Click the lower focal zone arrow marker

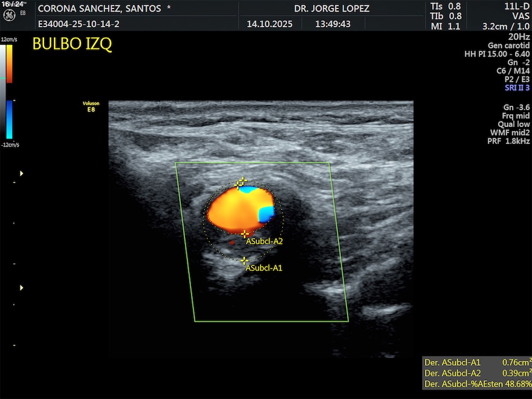point(22,288)
